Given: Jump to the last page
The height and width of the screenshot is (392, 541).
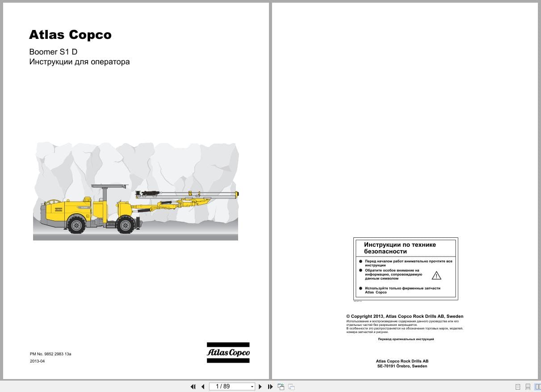Looking at the screenshot, I should coord(270,387).
